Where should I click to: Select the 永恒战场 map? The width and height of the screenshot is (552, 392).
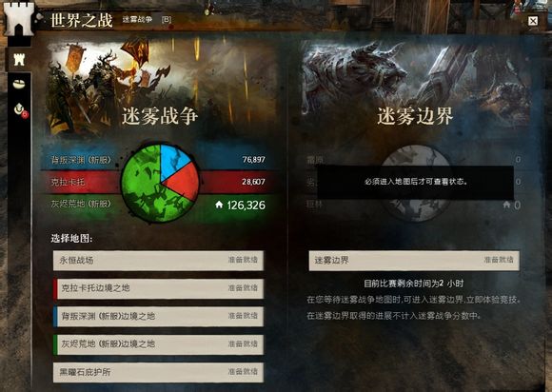tap(158, 261)
